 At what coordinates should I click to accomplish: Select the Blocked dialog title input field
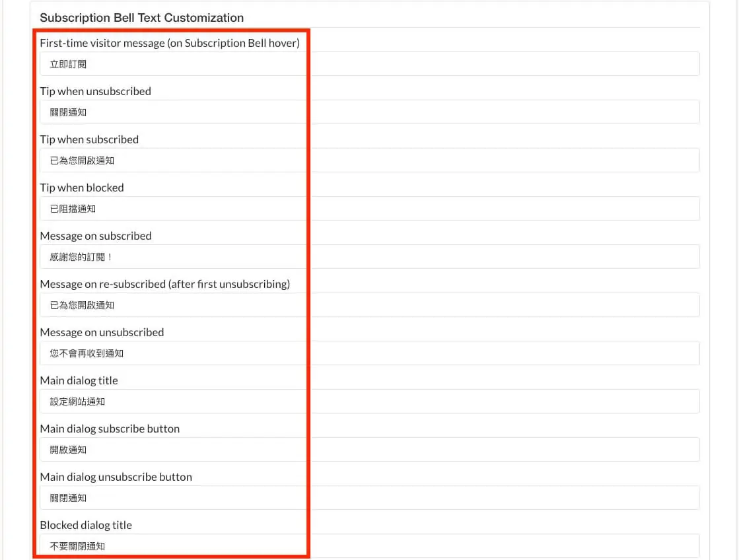pyautogui.click(x=370, y=546)
